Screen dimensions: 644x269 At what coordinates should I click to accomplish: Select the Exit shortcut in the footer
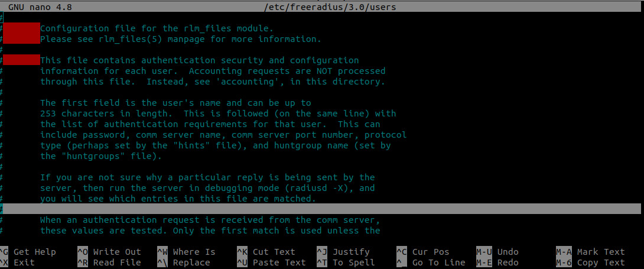pyautogui.click(x=24, y=262)
